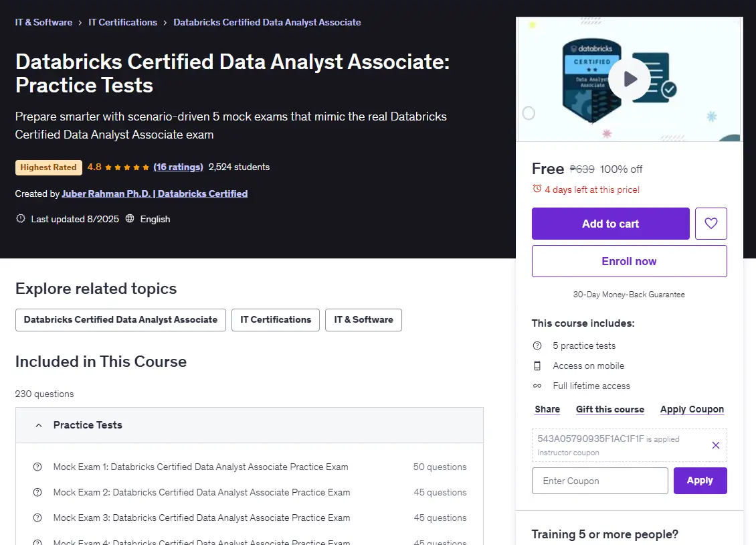Click the '50 questions' count text
The height and width of the screenshot is (545, 756).
point(440,467)
